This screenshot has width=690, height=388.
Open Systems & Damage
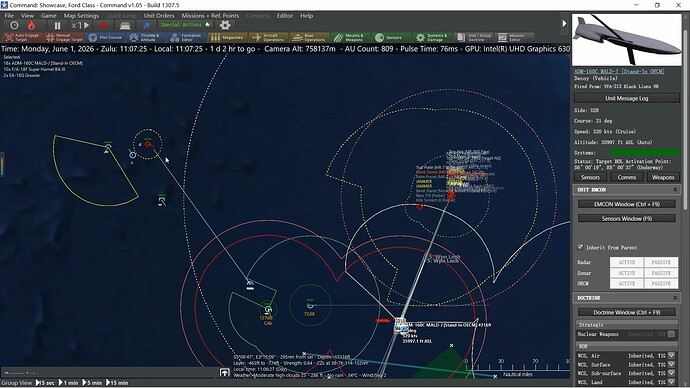pos(433,37)
